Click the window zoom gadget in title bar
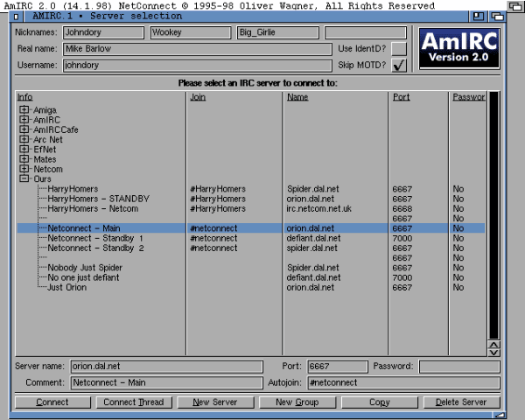This screenshot has width=525, height=420. [x=479, y=16]
